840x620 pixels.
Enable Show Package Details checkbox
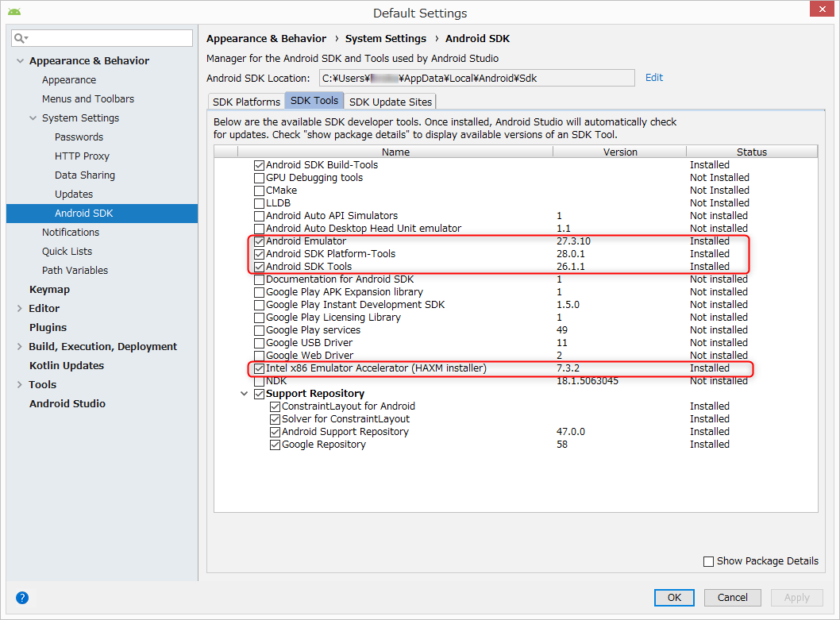(708, 561)
